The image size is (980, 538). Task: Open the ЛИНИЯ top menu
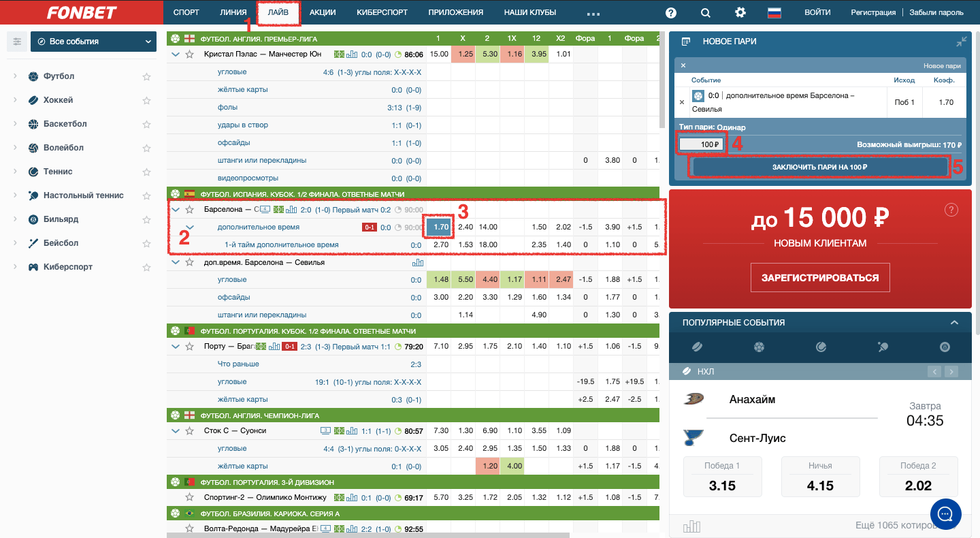[233, 12]
